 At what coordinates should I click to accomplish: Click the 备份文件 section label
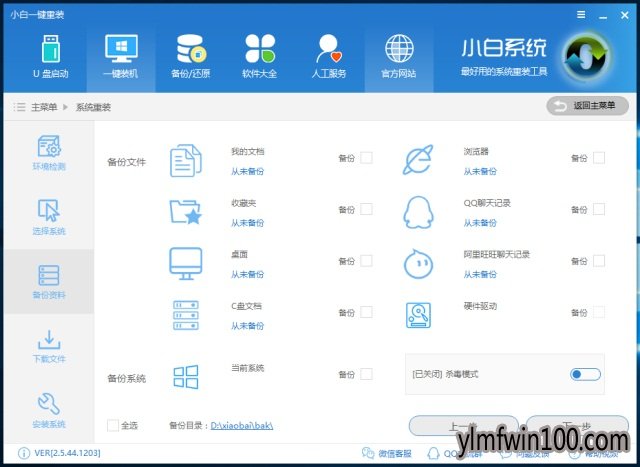click(127, 162)
